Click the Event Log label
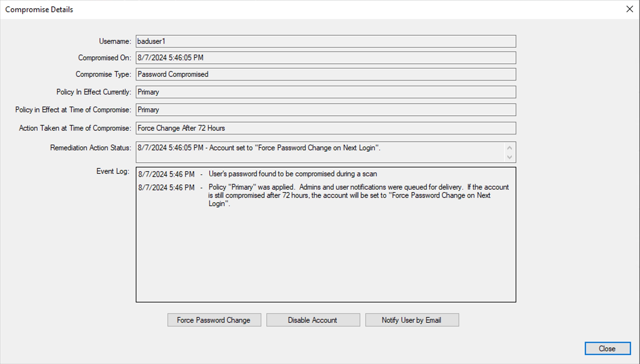The image size is (640, 364). pos(113,171)
